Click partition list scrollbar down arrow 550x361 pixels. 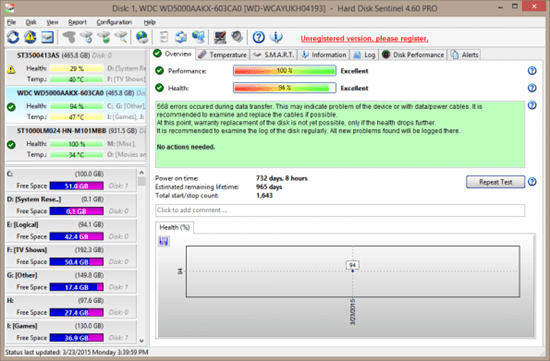click(x=141, y=341)
